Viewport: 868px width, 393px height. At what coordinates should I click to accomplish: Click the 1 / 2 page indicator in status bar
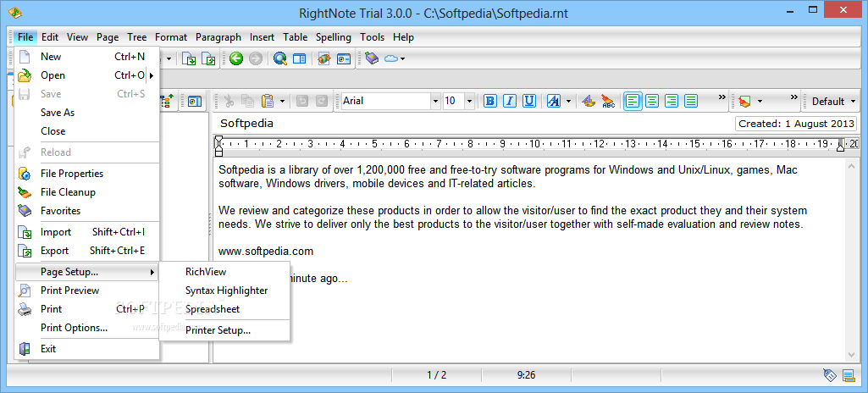point(436,375)
